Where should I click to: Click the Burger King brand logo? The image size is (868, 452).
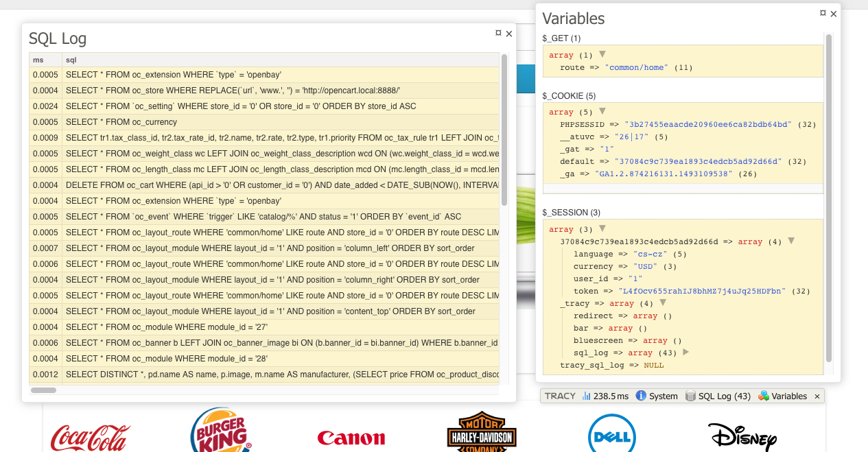pyautogui.click(x=220, y=431)
